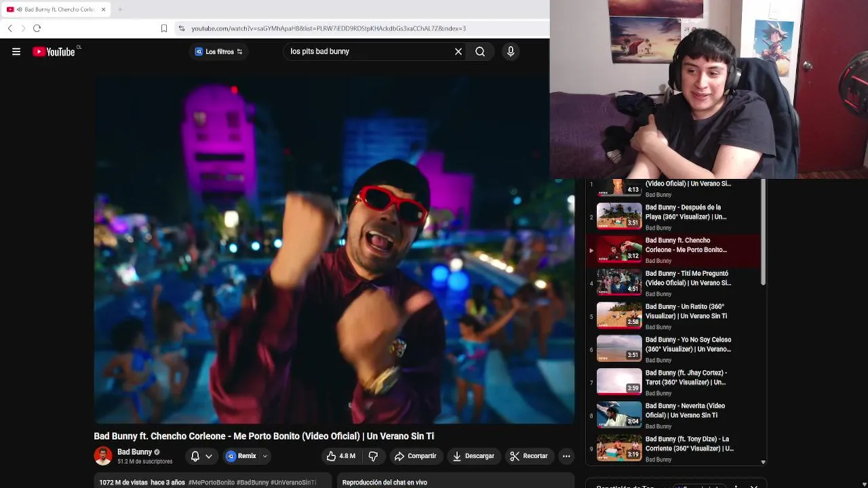
Task: Click the '1072 M de vistas' view count
Action: tap(123, 483)
